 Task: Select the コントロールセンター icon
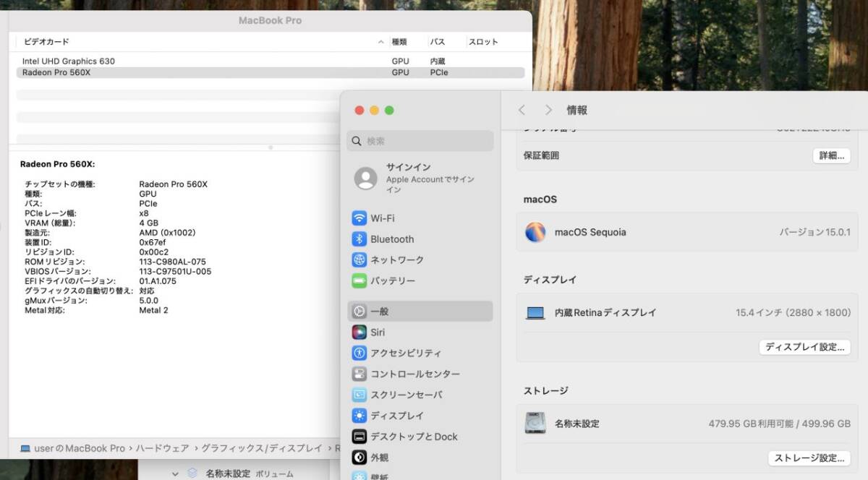pyautogui.click(x=359, y=374)
